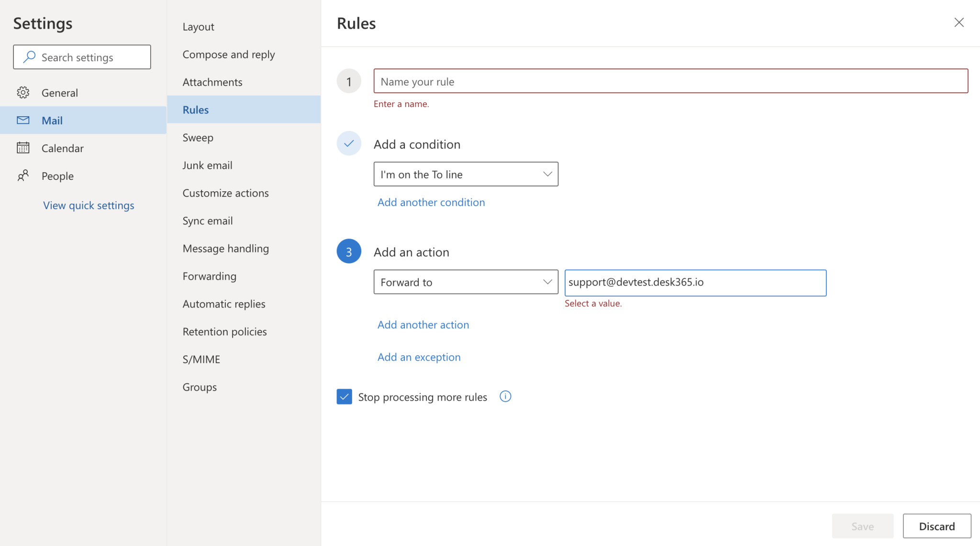980x546 pixels.
Task: Open the Groups settings section
Action: pos(200,387)
